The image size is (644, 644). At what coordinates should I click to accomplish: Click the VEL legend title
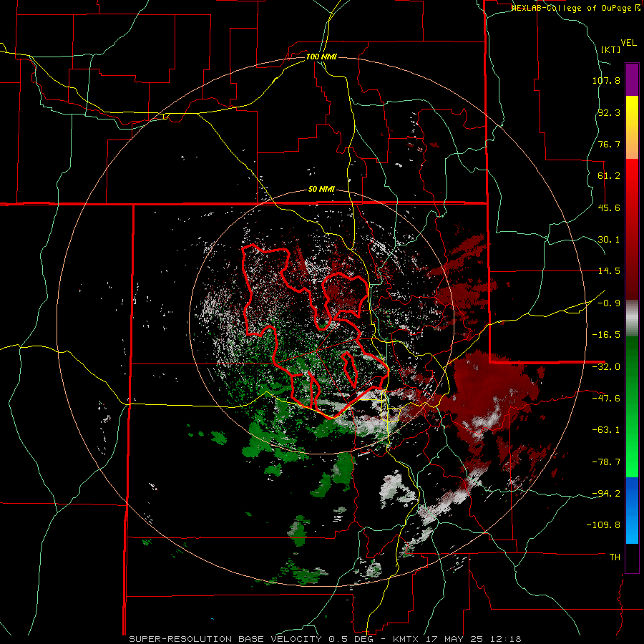coord(628,43)
